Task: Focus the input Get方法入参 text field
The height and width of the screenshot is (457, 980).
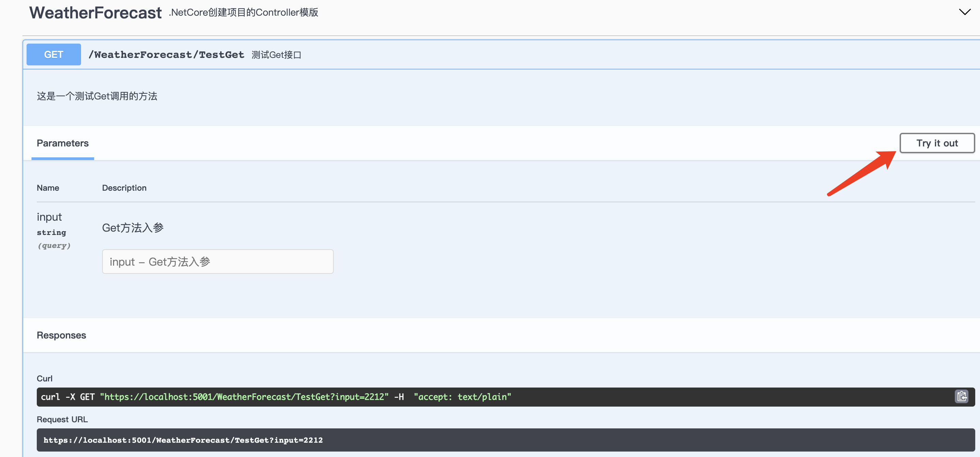Action: (218, 262)
